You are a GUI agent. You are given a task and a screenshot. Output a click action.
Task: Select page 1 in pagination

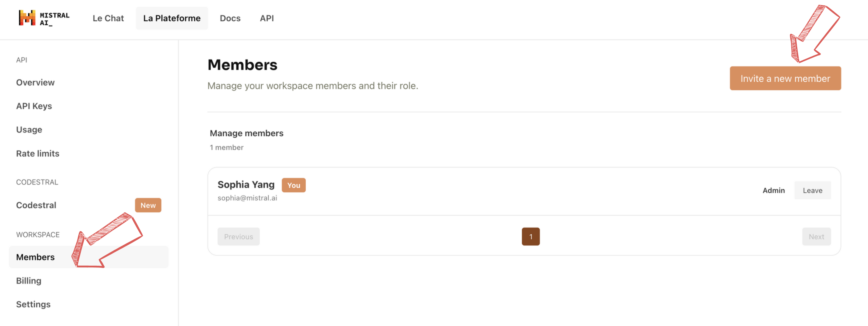tap(531, 236)
